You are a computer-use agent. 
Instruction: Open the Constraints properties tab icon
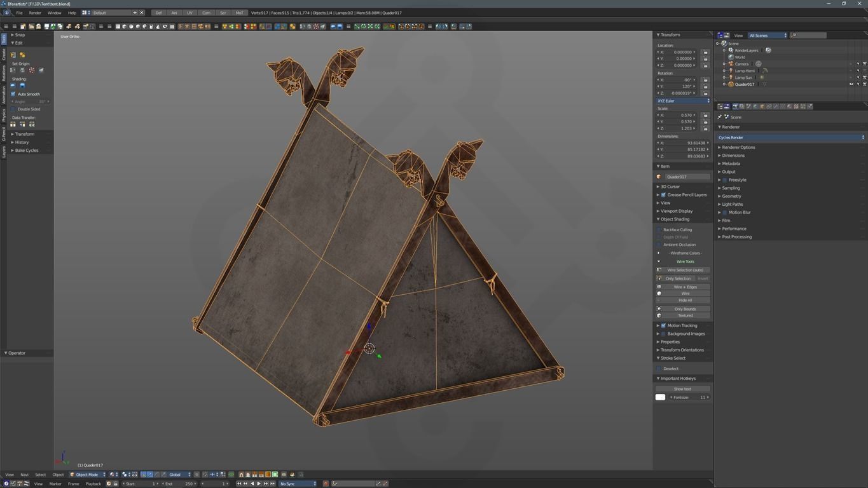coord(769,106)
